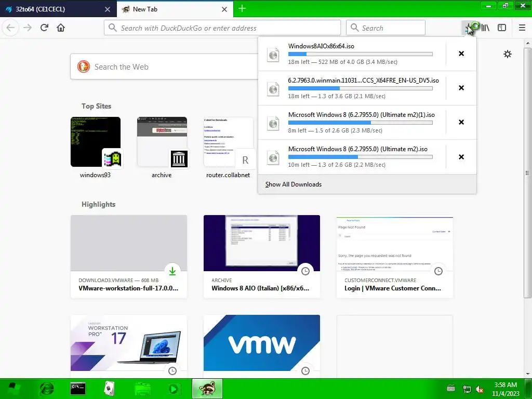Click history clock on Windows 8 AIO card

coord(305,271)
